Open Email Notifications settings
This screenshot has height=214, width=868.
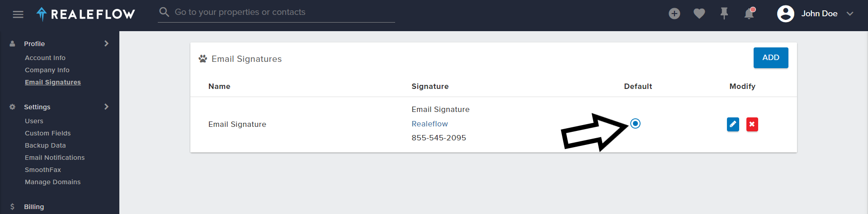(55, 158)
